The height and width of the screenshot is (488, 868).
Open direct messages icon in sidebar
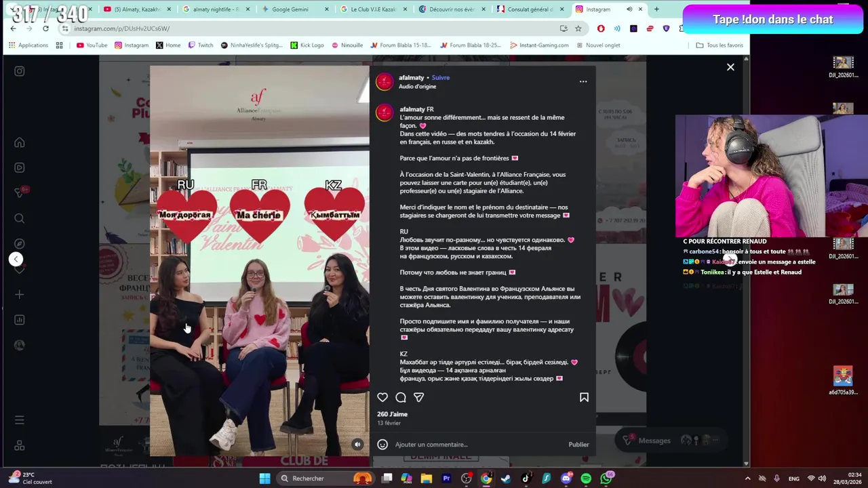(x=20, y=193)
